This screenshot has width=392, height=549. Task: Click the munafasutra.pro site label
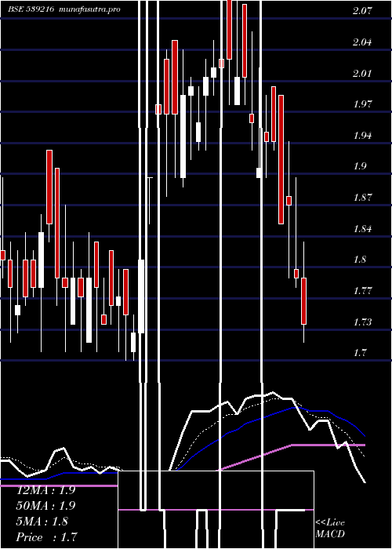pyautogui.click(x=90, y=9)
